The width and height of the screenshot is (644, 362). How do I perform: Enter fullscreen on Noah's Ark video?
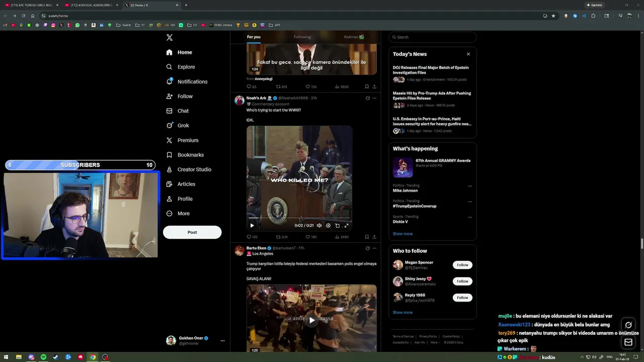(x=346, y=226)
